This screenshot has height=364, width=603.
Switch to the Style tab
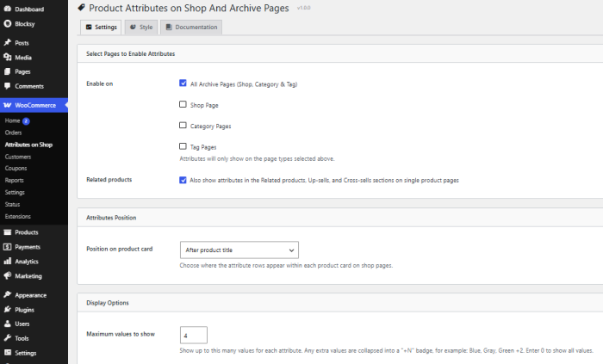[141, 28]
